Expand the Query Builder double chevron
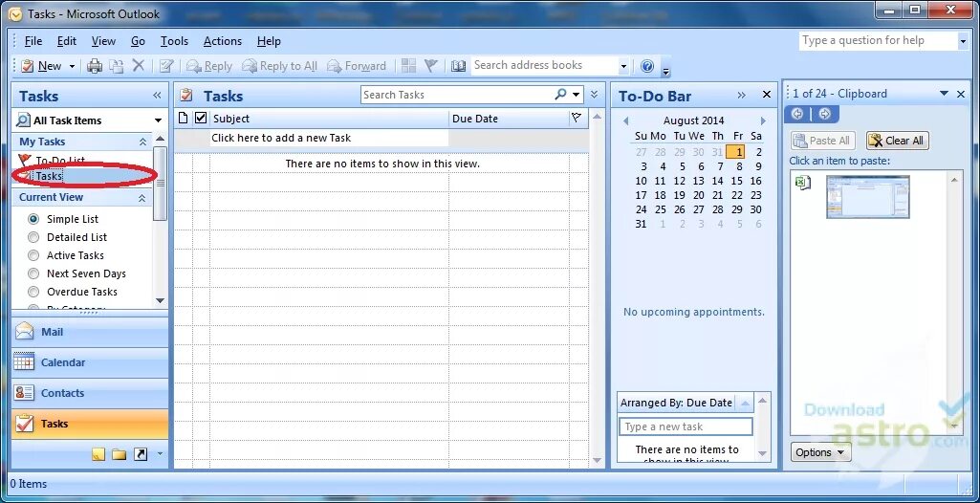 pos(595,95)
